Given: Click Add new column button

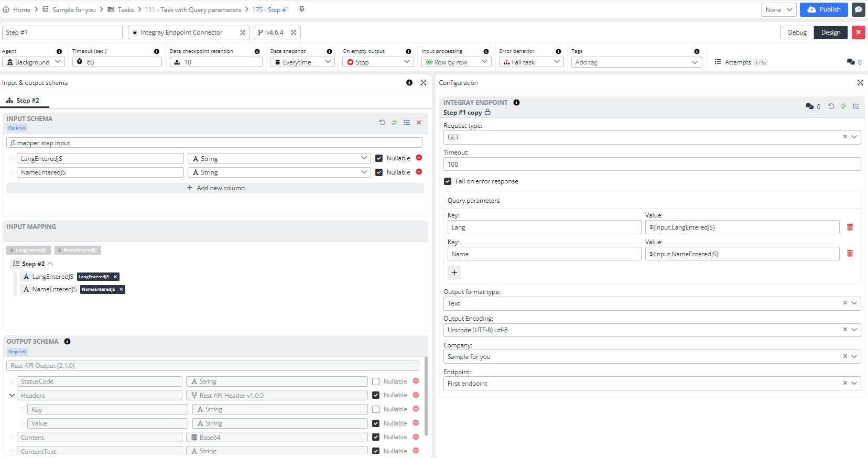Looking at the screenshot, I should pos(215,188).
